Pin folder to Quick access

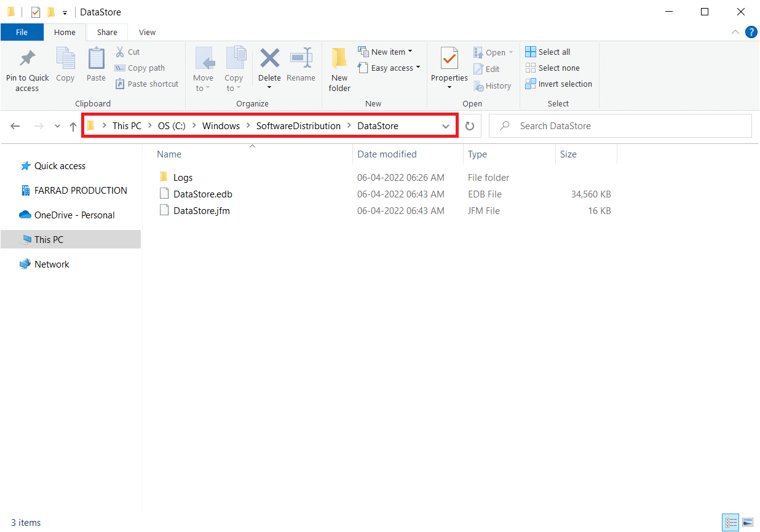click(x=27, y=70)
